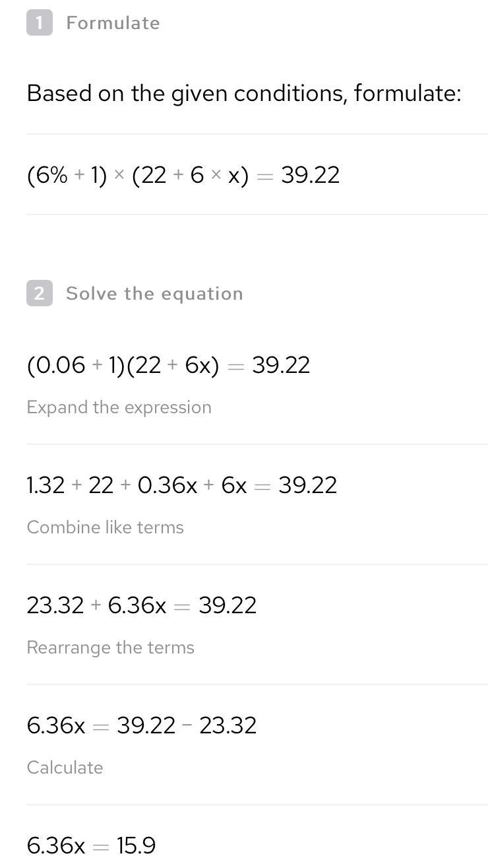Image resolution: width=488 pixels, height=868 pixels.
Task: Click 39.22 in the formulated equation
Action: [310, 175]
